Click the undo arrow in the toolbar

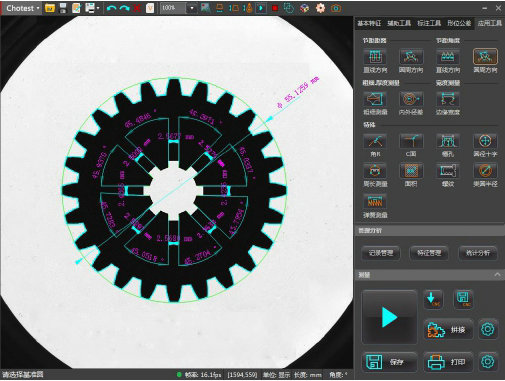111,8
